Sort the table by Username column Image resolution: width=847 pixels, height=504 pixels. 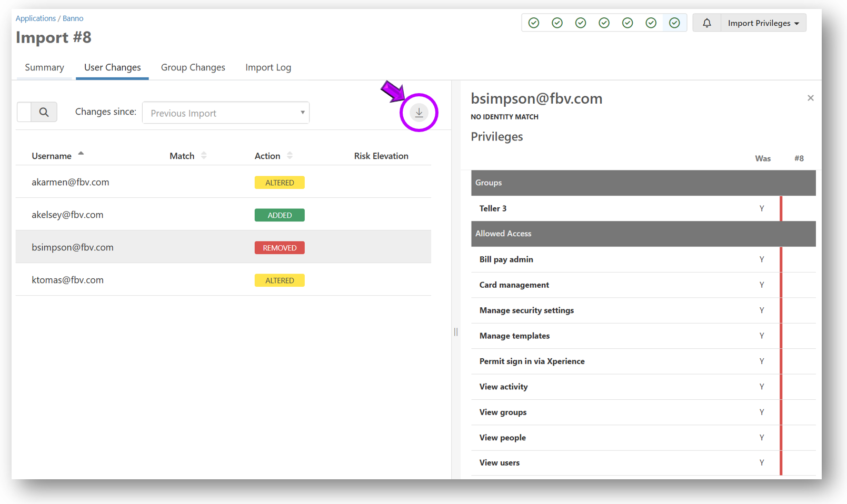click(x=52, y=156)
